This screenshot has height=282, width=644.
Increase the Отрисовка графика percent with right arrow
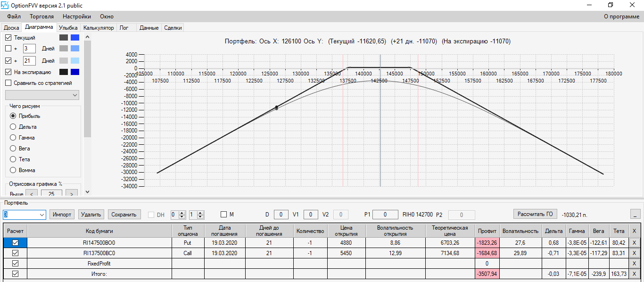coord(72,194)
